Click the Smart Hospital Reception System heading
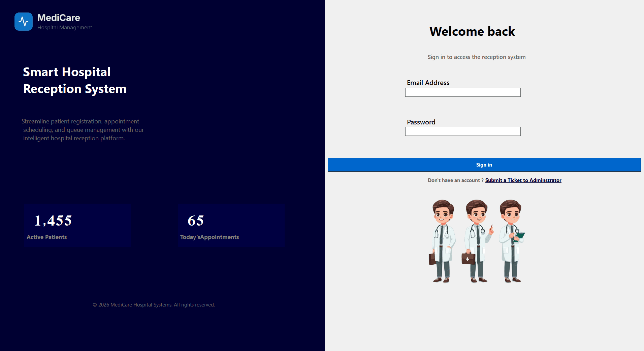 [75, 81]
